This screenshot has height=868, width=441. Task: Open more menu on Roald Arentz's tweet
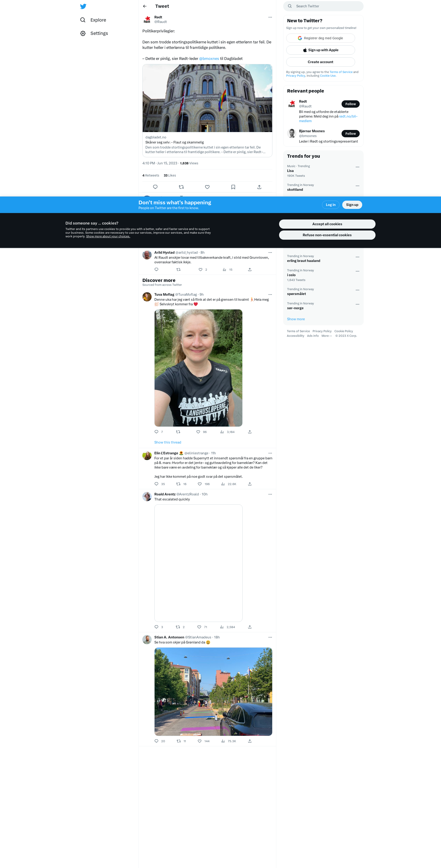270,494
